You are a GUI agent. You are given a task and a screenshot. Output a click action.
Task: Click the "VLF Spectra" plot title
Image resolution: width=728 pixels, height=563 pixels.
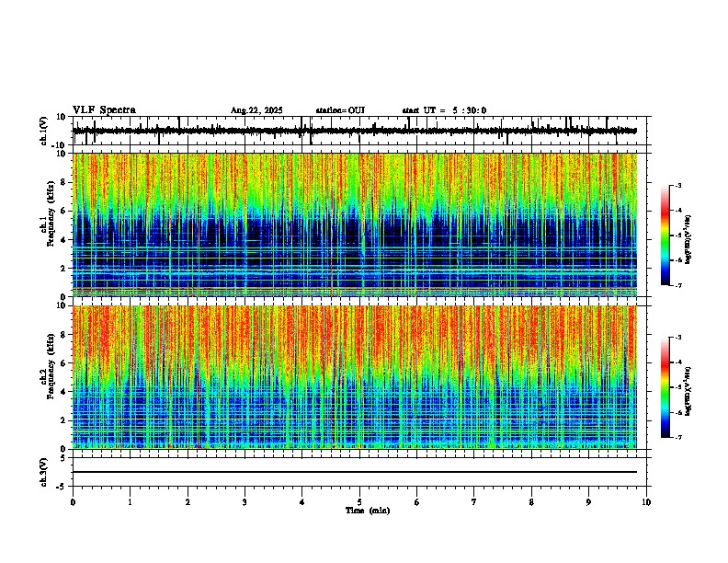[104, 110]
